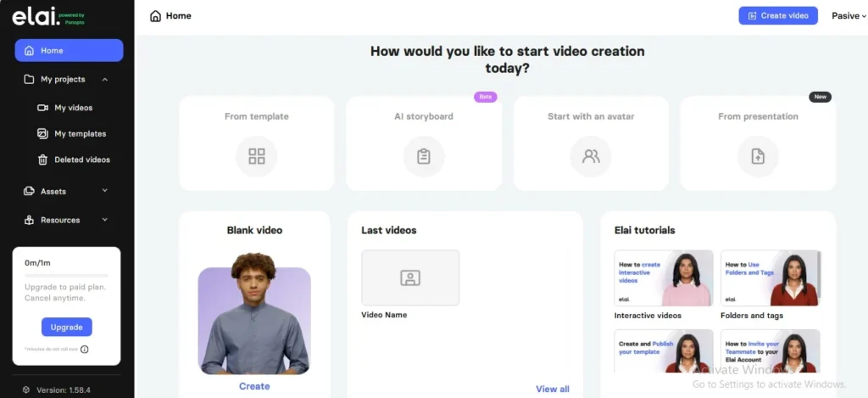Click the cube icon beside Version
The width and height of the screenshot is (868, 398).
(26, 390)
